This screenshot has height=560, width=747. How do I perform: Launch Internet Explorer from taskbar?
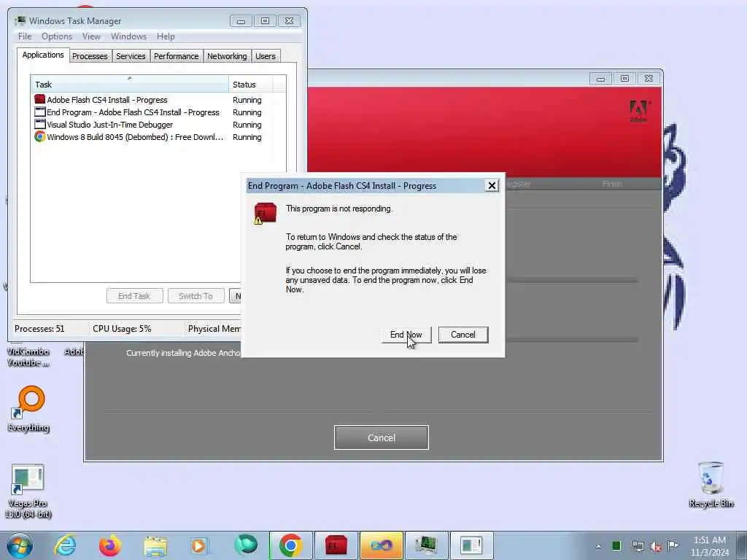65,545
